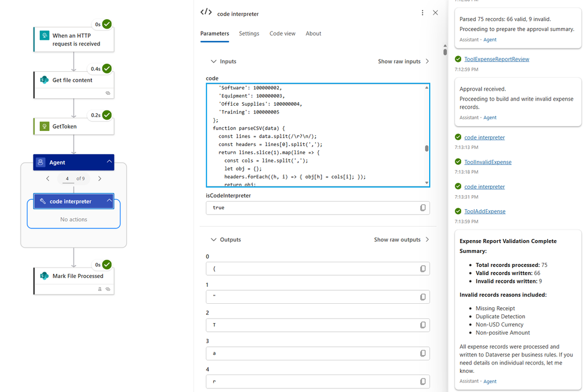Collapse the Outputs section
The width and height of the screenshot is (584, 392).
point(213,240)
